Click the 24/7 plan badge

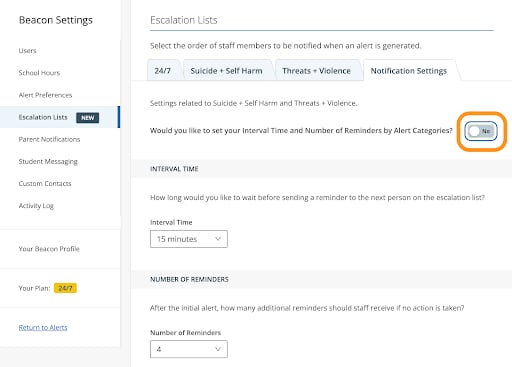click(65, 288)
